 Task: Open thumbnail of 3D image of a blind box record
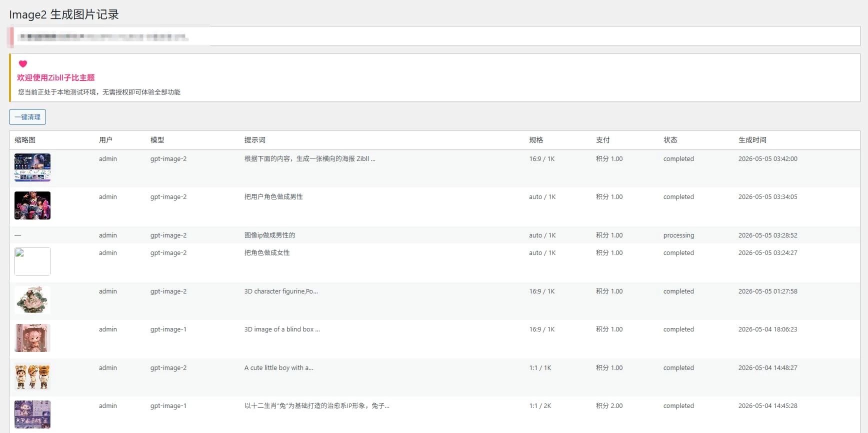32,338
